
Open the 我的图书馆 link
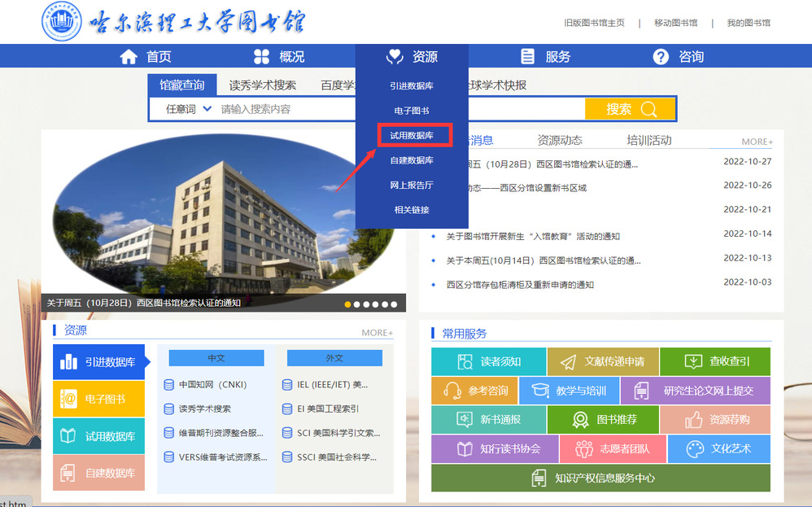pos(749,23)
